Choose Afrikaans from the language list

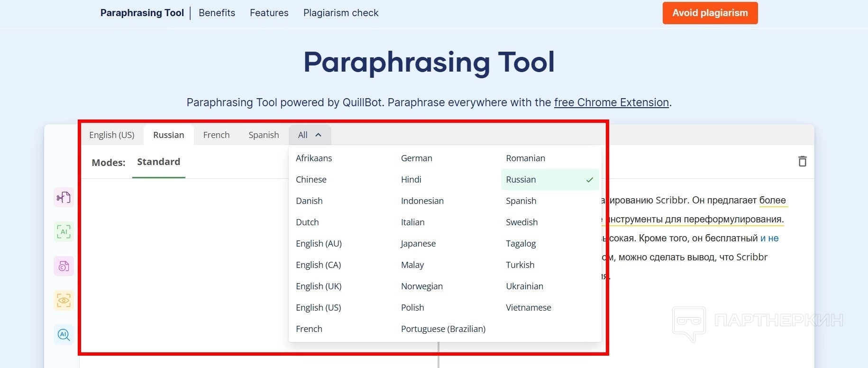[314, 158]
